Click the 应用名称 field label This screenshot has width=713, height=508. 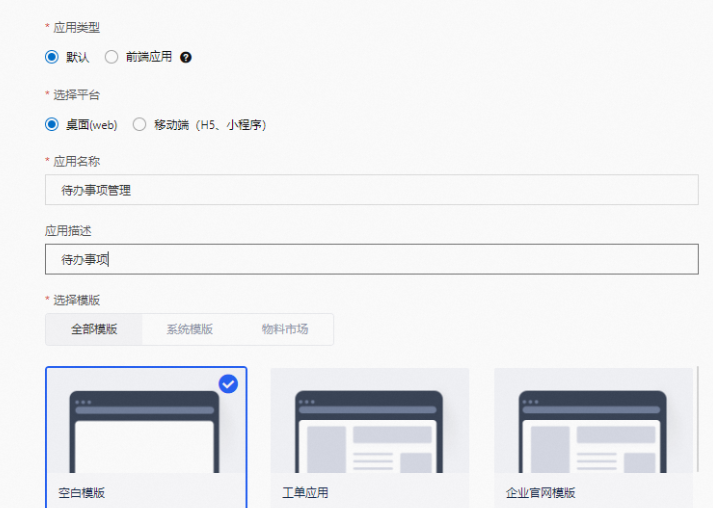(76, 161)
